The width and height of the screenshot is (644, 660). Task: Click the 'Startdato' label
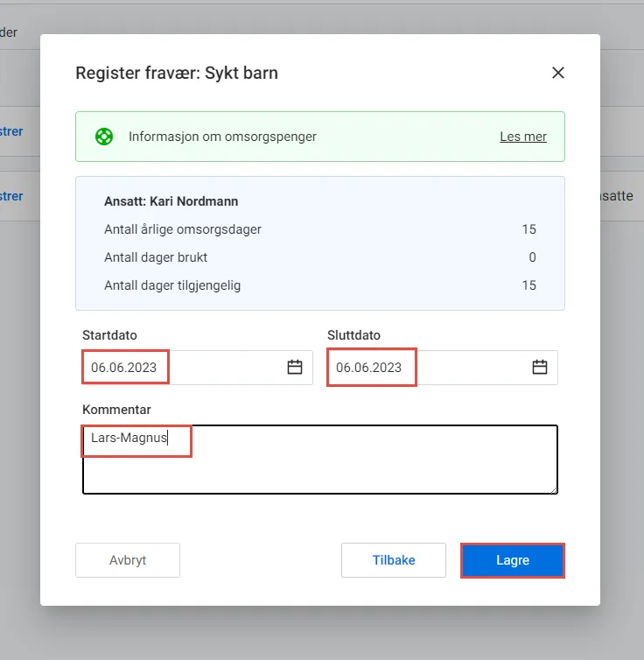pos(109,335)
